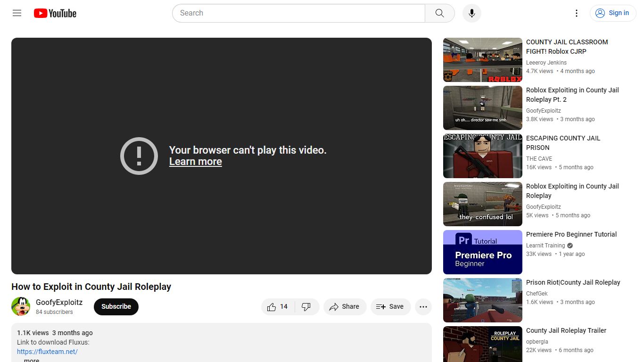The image size is (644, 362).
Task: Share this video
Action: pyautogui.click(x=345, y=307)
